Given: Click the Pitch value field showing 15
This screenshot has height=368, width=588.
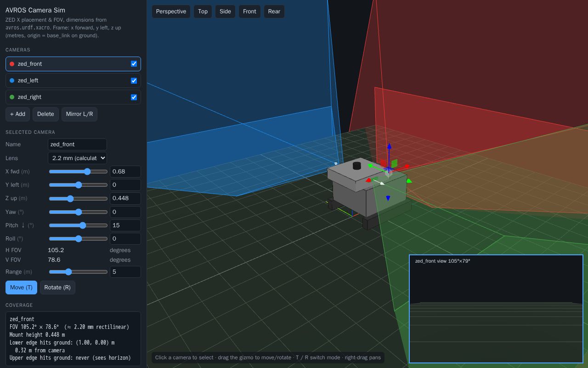Looking at the screenshot, I should click(125, 225).
